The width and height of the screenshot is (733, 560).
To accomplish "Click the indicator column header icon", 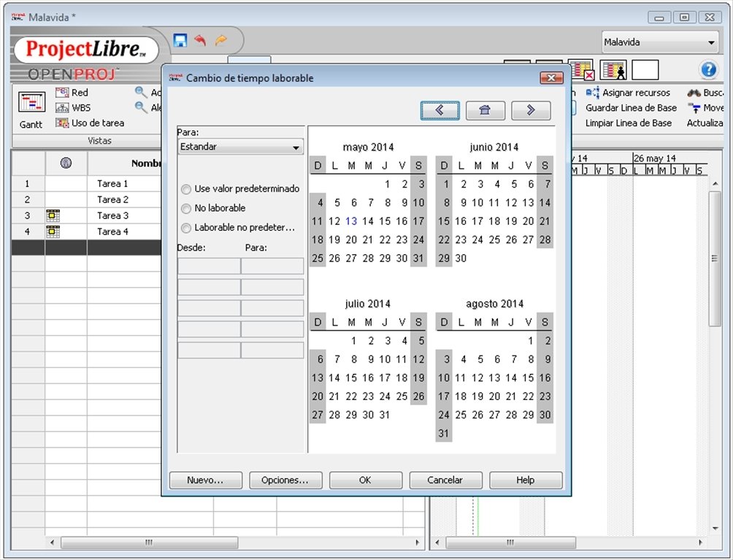I will click(x=66, y=163).
